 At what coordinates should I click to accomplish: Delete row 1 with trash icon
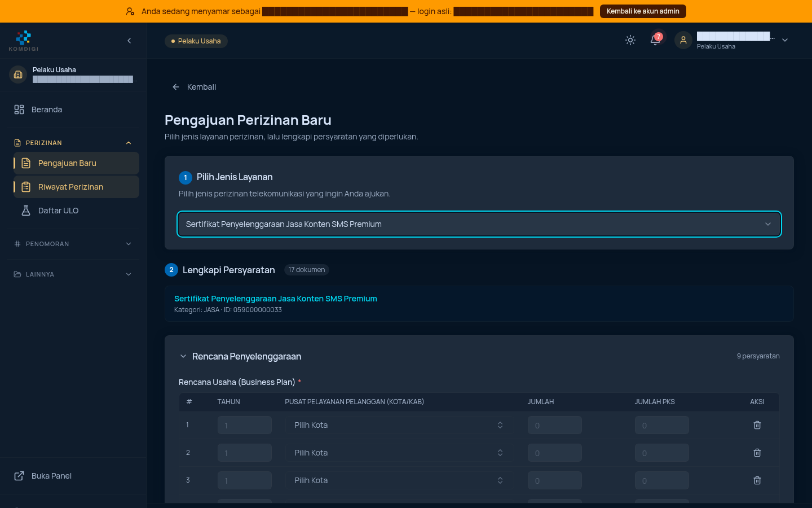[757, 425]
